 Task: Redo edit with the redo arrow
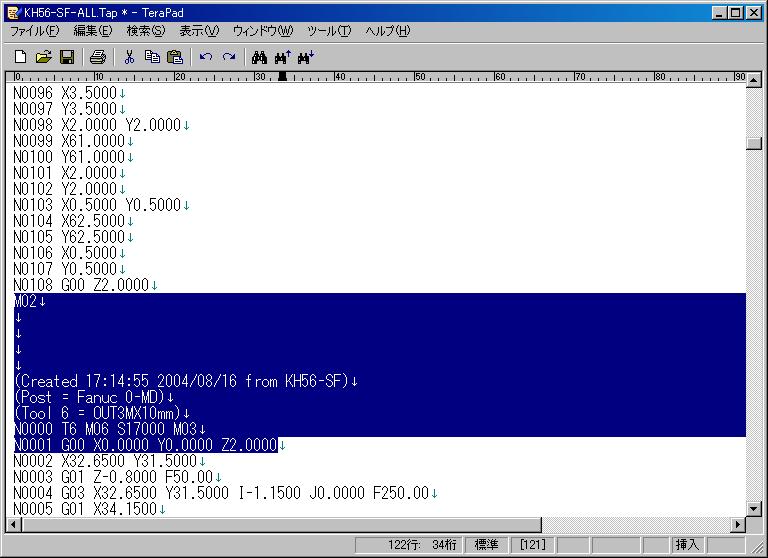(229, 57)
